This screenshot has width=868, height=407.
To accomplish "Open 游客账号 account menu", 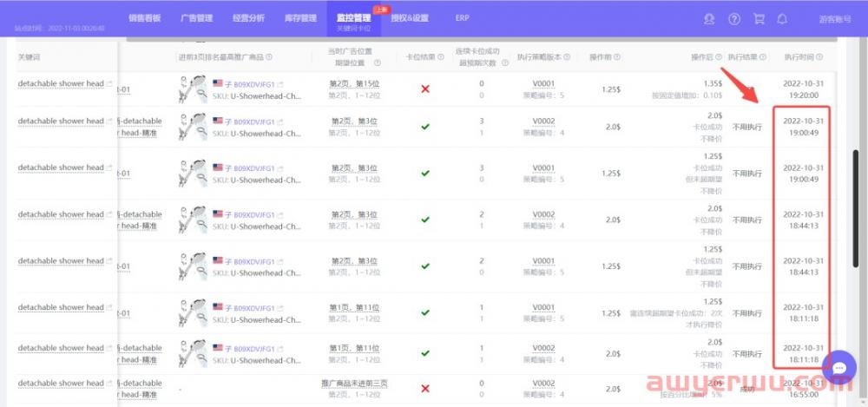I will click(835, 19).
